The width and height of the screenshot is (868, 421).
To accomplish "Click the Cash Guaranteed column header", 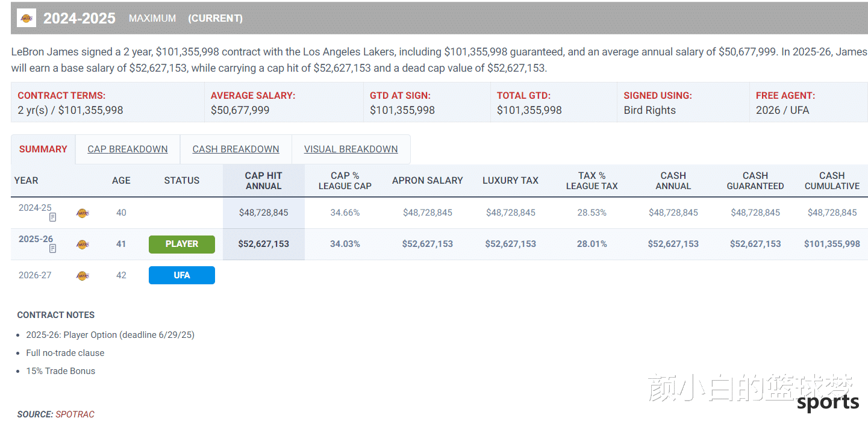I will [x=755, y=181].
